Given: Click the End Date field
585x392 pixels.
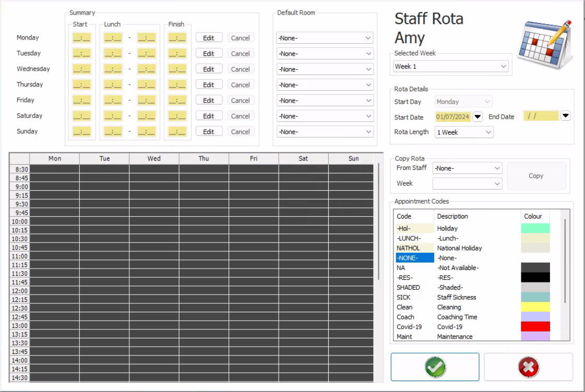Looking at the screenshot, I should tap(541, 116).
